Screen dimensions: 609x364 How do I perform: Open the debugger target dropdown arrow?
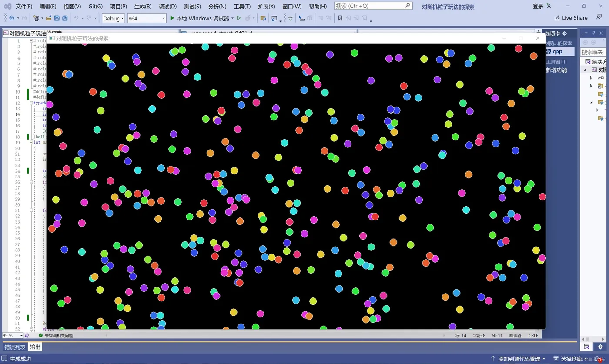[232, 18]
